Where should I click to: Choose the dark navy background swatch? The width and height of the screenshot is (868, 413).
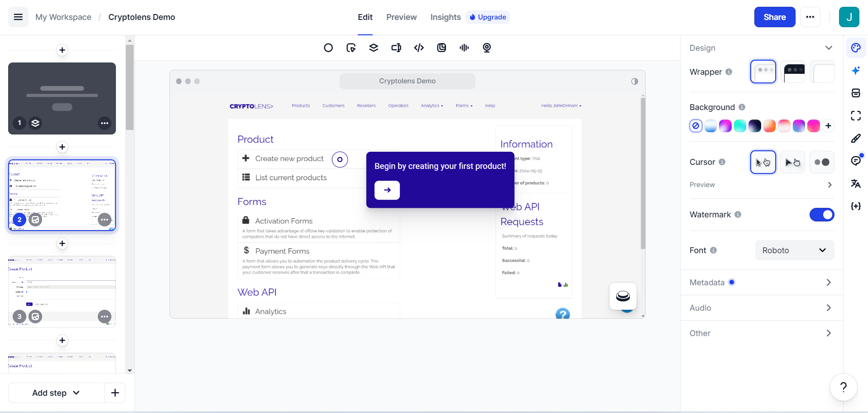755,126
